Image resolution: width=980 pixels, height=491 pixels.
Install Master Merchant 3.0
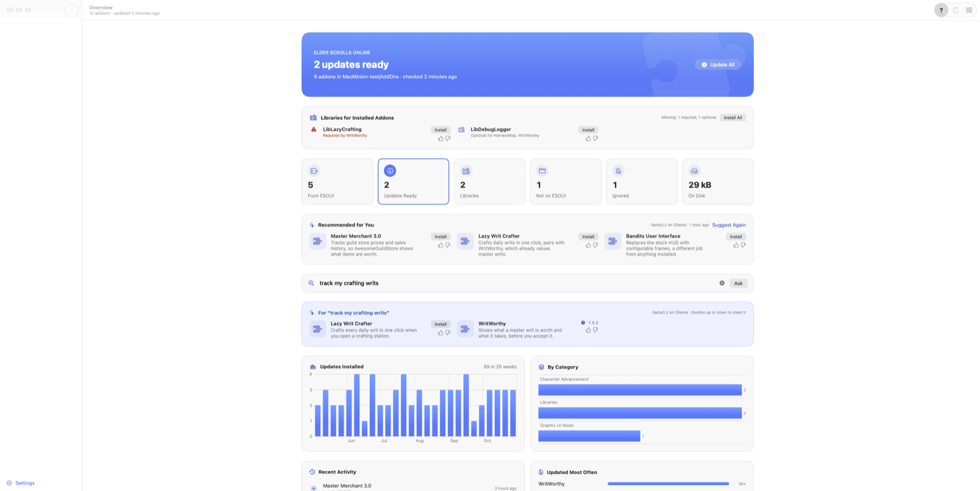click(x=440, y=236)
